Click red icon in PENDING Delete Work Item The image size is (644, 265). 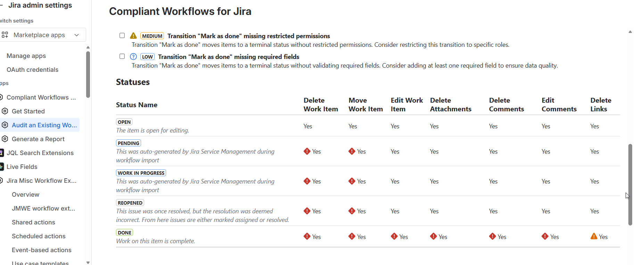tap(307, 151)
